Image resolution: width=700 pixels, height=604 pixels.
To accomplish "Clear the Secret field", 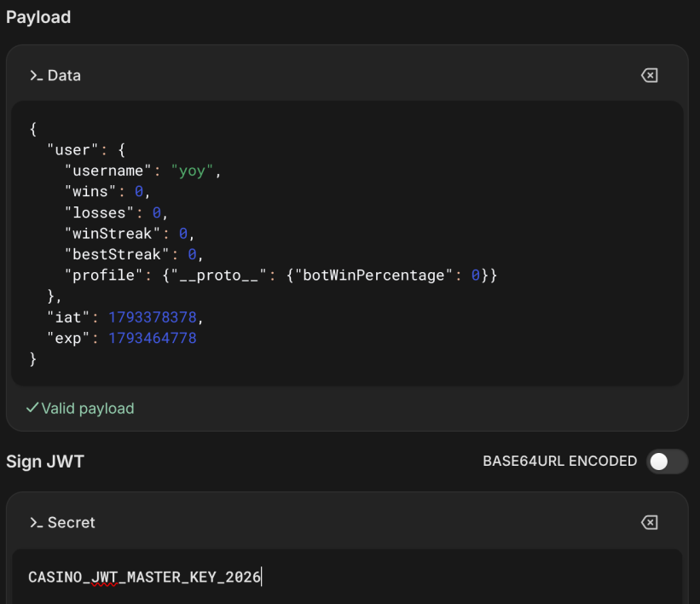I will click(649, 522).
